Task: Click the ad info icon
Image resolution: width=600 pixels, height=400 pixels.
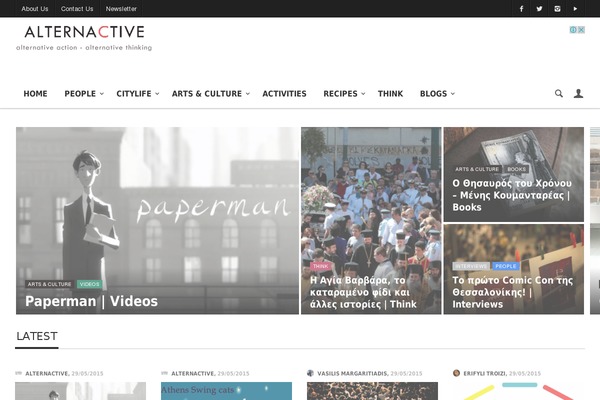Action: (573, 30)
